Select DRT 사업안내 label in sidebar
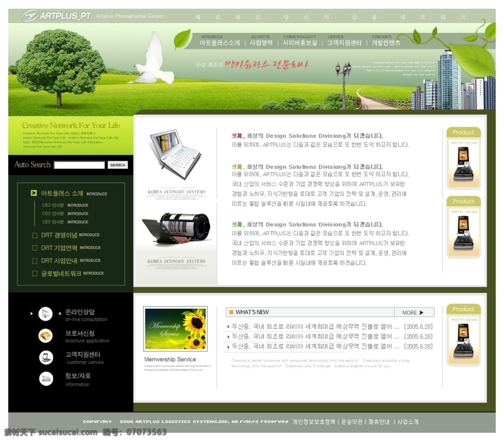 (x=59, y=261)
